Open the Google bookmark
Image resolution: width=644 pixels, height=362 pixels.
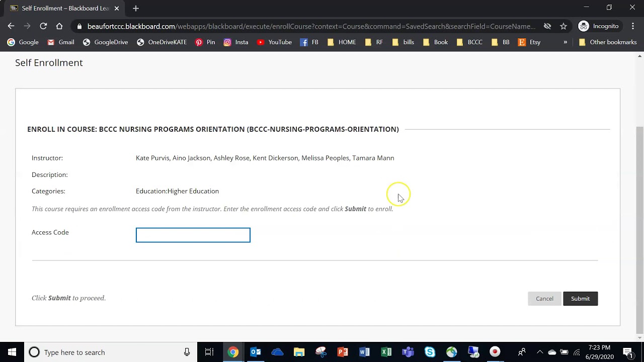(23, 42)
